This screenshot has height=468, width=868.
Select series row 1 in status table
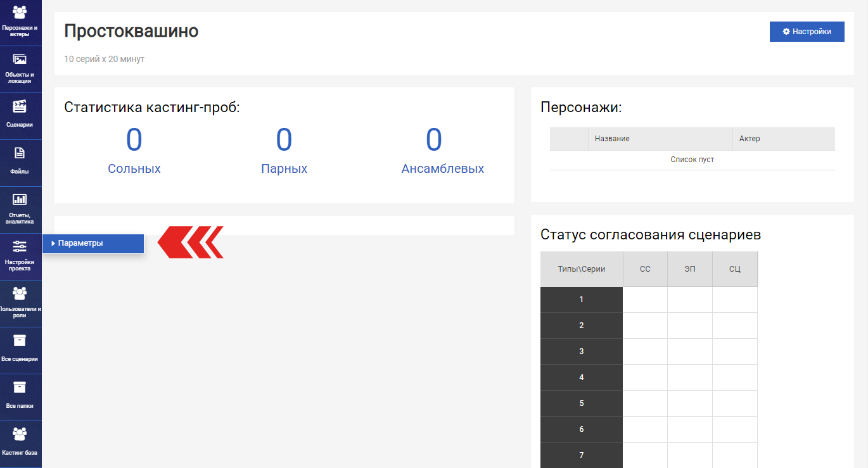(582, 300)
